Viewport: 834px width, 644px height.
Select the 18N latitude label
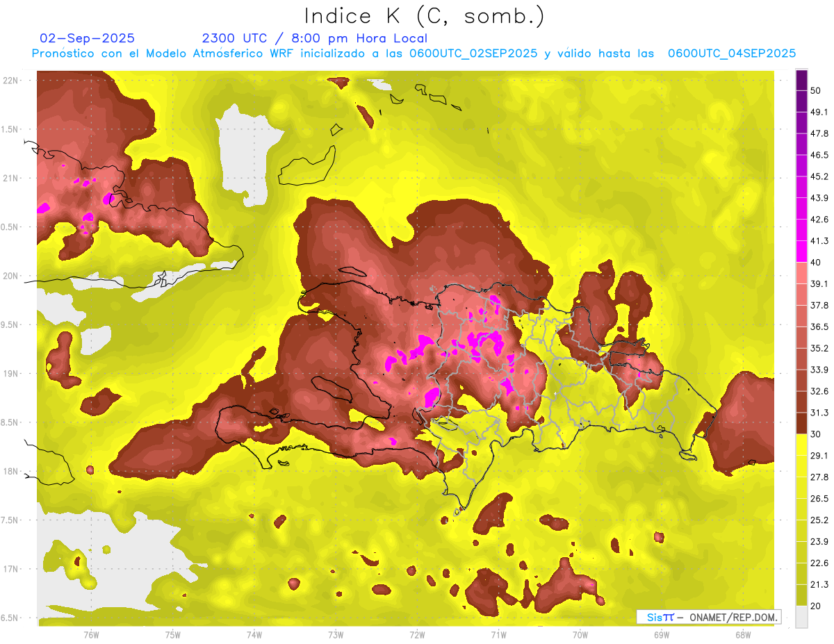[10, 471]
